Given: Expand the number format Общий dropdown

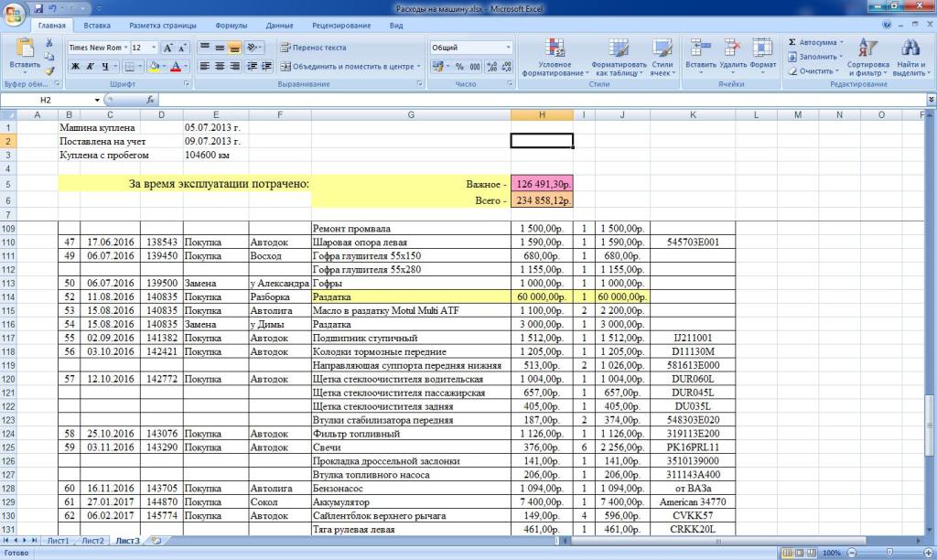Looking at the screenshot, I should [508, 47].
